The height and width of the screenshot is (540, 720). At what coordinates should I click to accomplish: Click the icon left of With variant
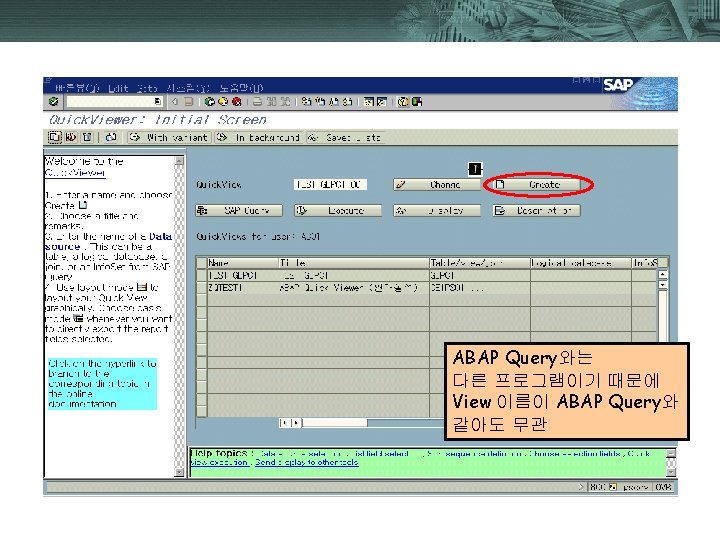[x=111, y=137]
